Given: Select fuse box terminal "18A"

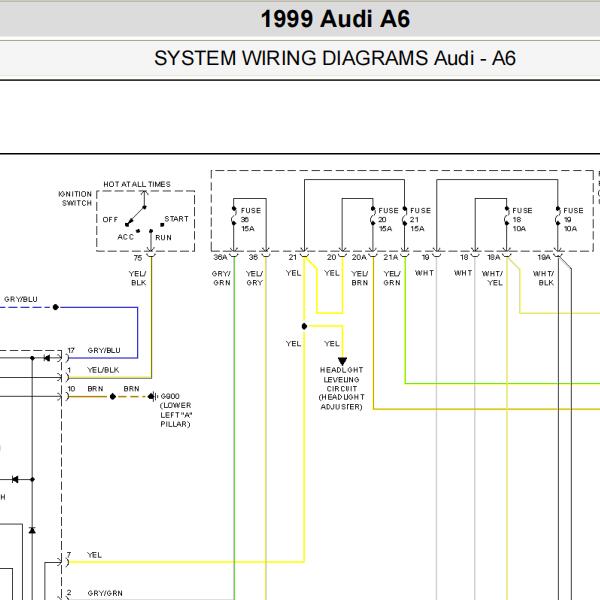Looking at the screenshot, I should pos(493,257).
